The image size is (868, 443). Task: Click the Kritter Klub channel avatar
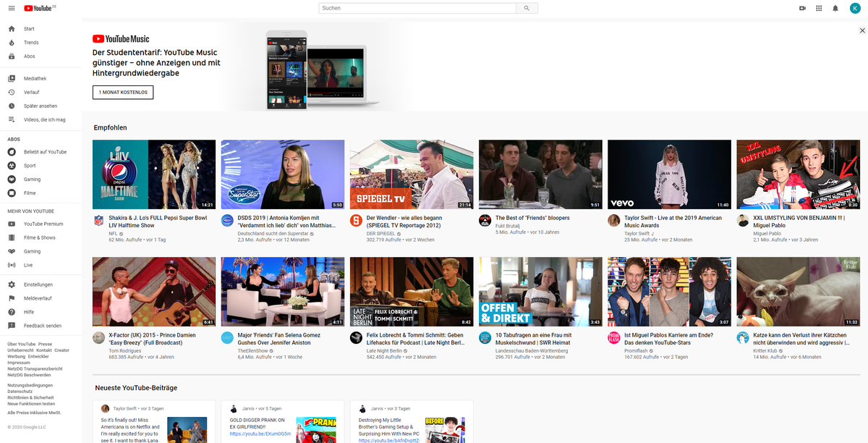(743, 337)
